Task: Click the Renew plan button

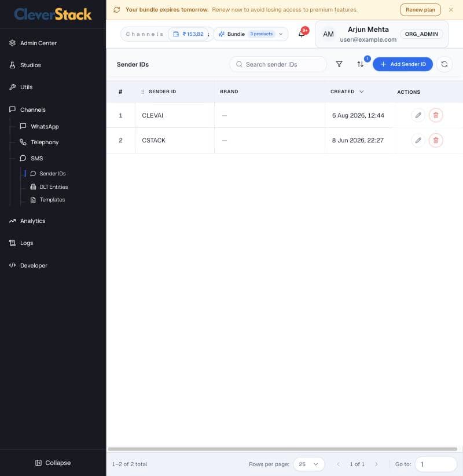Action: tap(420, 10)
